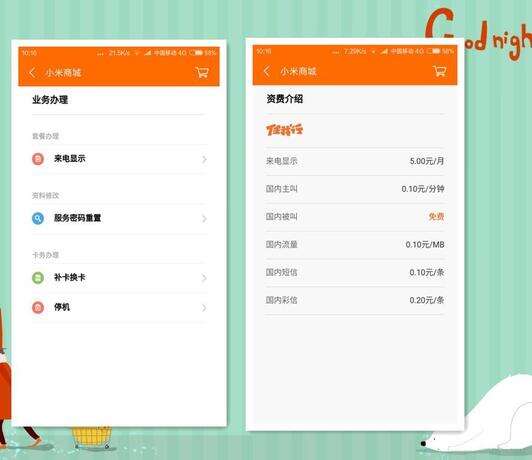Viewport: 532px width, 460px height.
Task: Tap the red 停机 icon
Action: click(x=38, y=307)
